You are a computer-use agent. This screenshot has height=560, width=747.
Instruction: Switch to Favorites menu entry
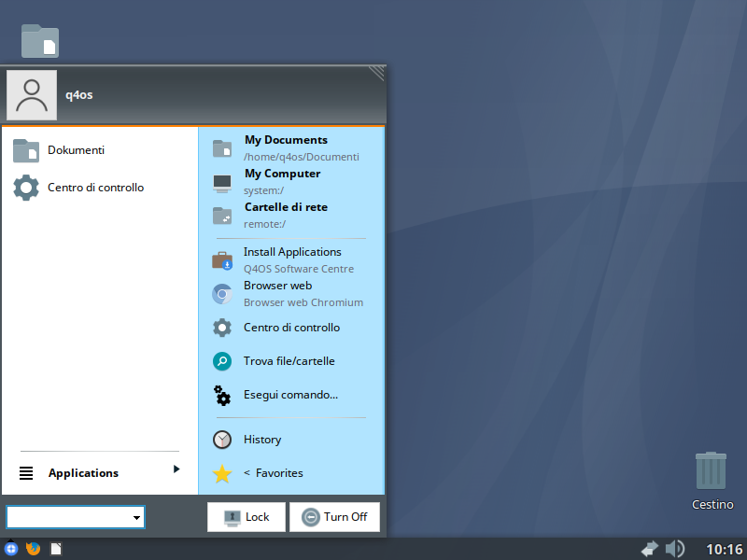pos(290,473)
